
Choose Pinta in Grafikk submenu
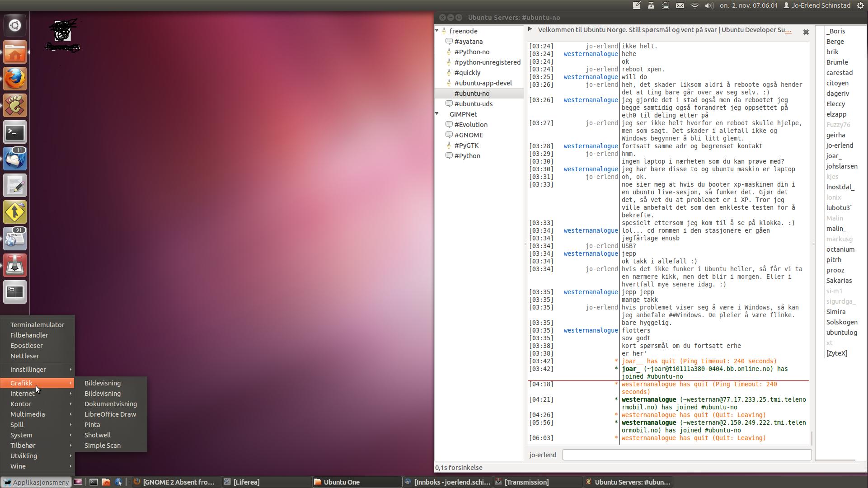111,425
